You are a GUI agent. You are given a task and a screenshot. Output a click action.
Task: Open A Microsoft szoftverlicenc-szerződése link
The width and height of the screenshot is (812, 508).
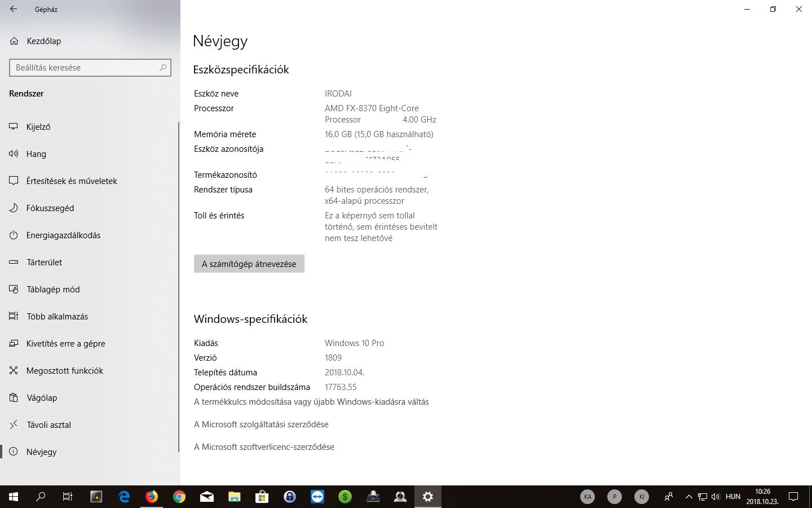click(x=264, y=447)
